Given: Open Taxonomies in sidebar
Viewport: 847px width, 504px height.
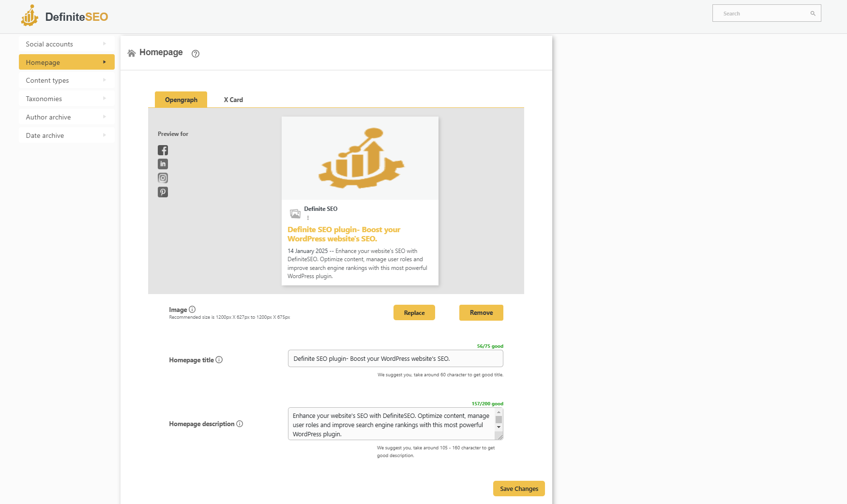Looking at the screenshot, I should [67, 99].
